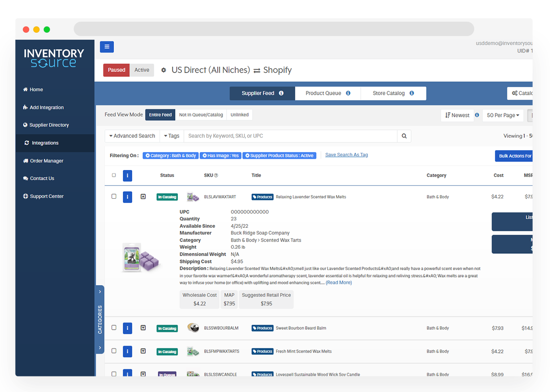
Task: Select the Not In Queue/Catalog feed view mode
Action: (201, 115)
